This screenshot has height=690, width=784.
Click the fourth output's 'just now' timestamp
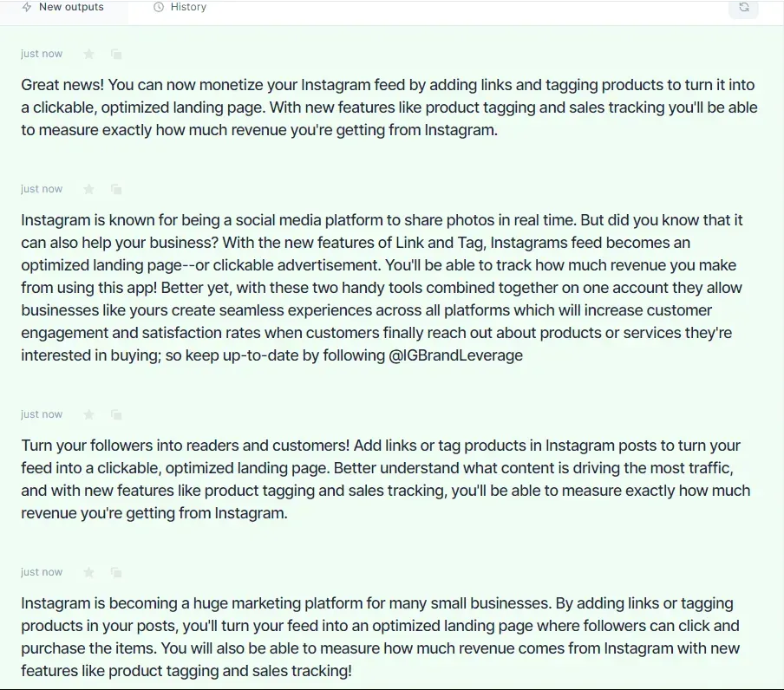coord(42,573)
